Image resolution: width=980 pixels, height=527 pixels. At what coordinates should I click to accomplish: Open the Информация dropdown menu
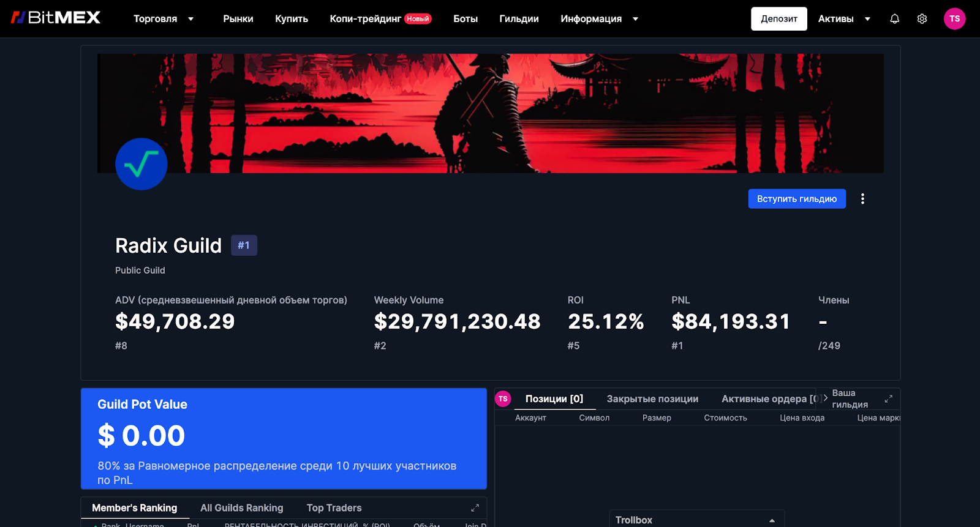pos(600,19)
